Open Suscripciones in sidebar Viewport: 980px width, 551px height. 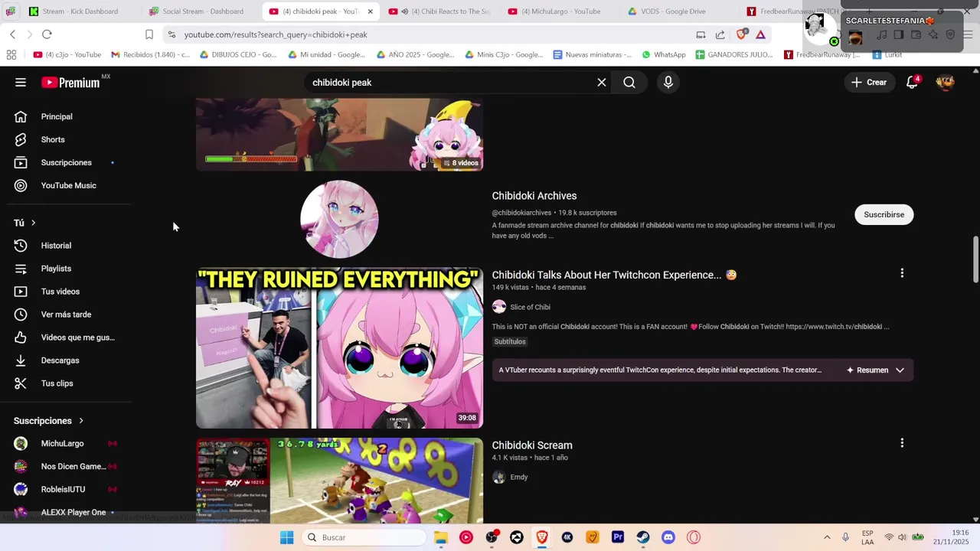[66, 163]
